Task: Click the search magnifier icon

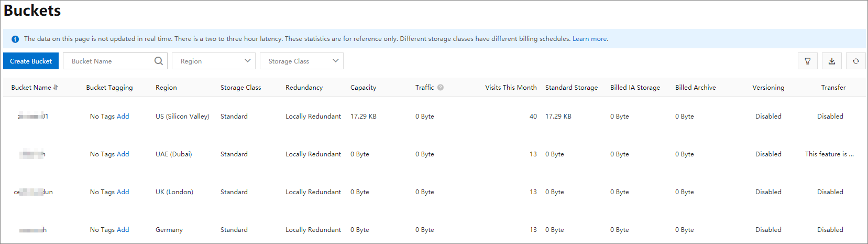Action: click(x=159, y=61)
